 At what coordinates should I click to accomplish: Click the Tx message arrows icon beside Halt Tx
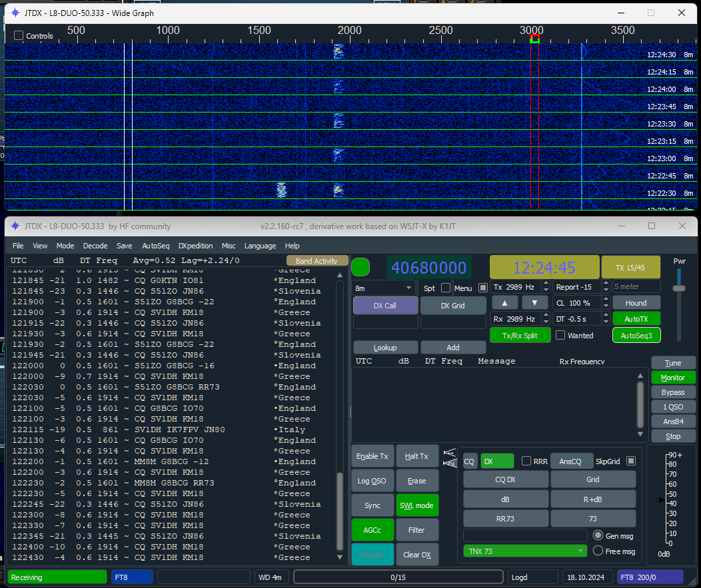pos(449,457)
